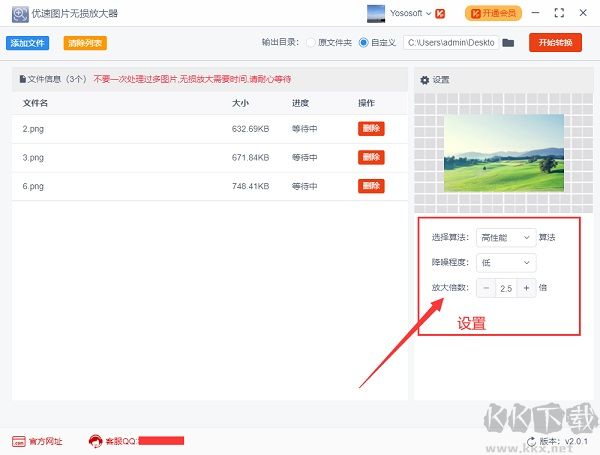This screenshot has width=600, height=455.
Task: Click the 748.41KB size value
Action: pyautogui.click(x=250, y=186)
